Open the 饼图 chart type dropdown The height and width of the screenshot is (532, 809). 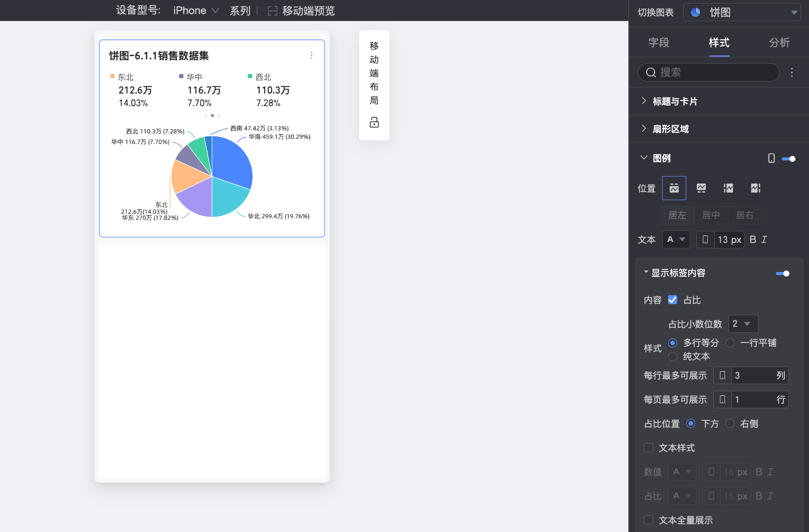[742, 12]
